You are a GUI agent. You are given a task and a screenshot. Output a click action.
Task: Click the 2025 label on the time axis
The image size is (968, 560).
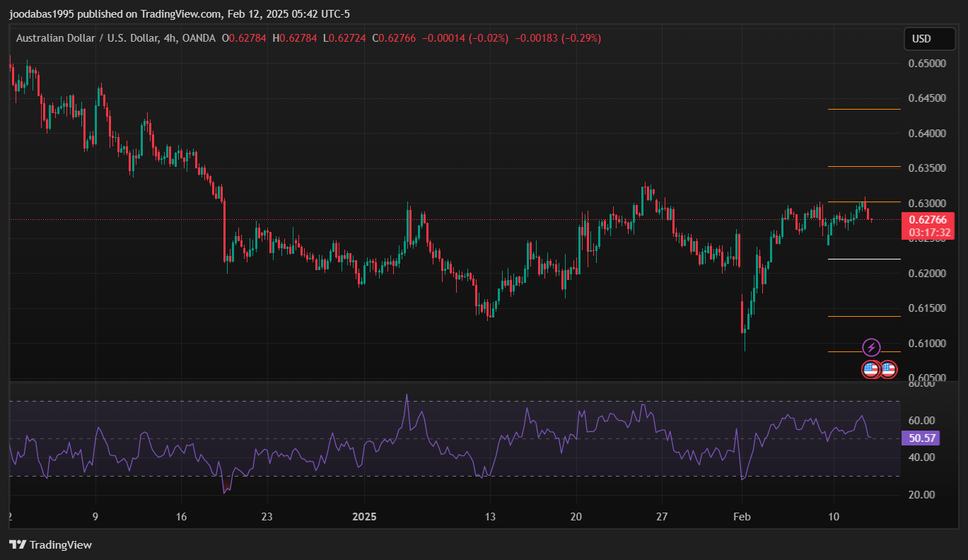click(363, 517)
